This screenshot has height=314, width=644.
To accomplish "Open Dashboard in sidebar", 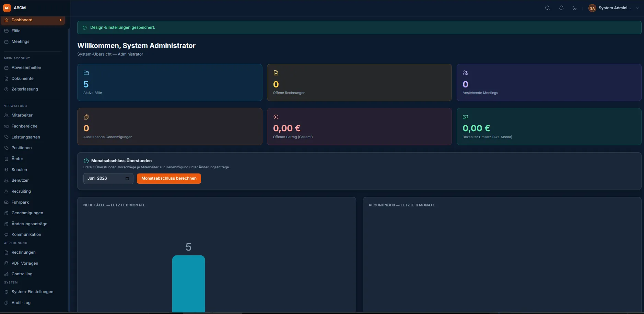I will click(x=33, y=20).
